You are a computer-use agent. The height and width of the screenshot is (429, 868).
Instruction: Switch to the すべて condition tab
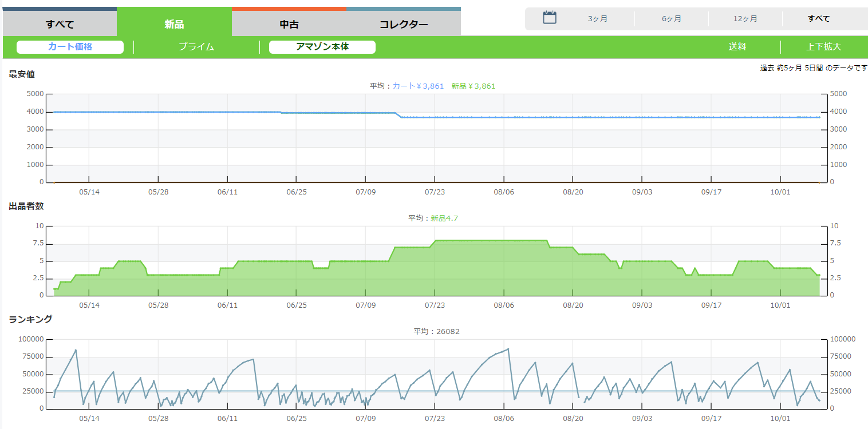60,24
